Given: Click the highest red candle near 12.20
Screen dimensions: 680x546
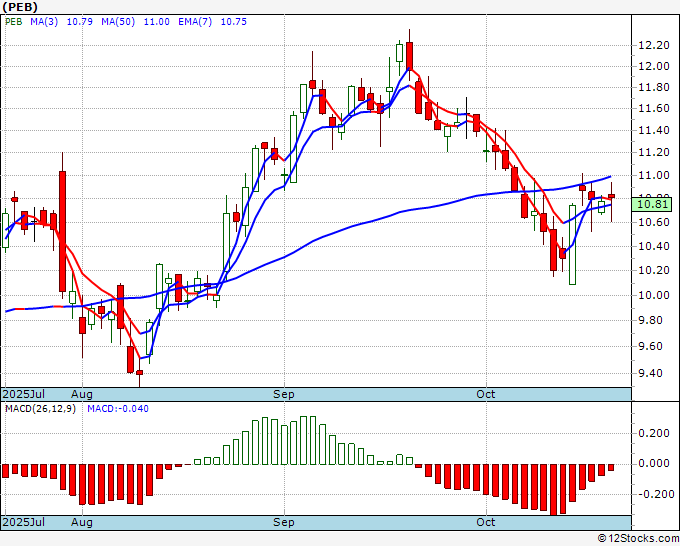Looking at the screenshot, I should [x=409, y=56].
